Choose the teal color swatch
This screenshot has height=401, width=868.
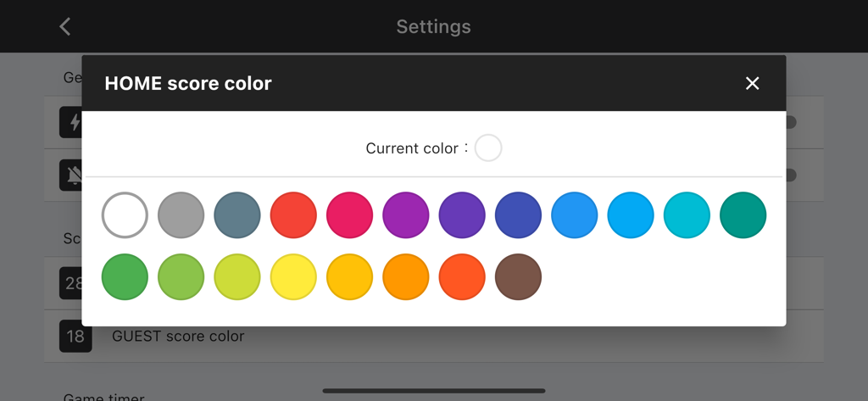[x=743, y=214]
